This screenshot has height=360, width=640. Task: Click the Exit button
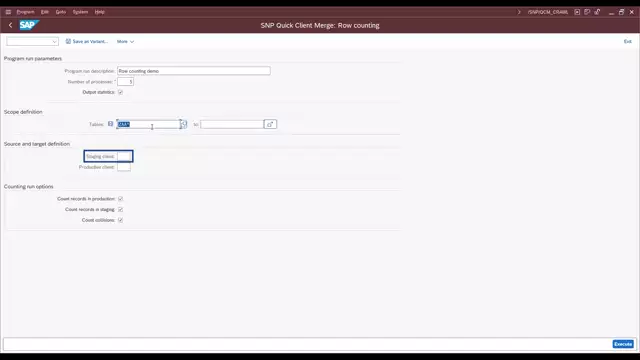click(628, 41)
